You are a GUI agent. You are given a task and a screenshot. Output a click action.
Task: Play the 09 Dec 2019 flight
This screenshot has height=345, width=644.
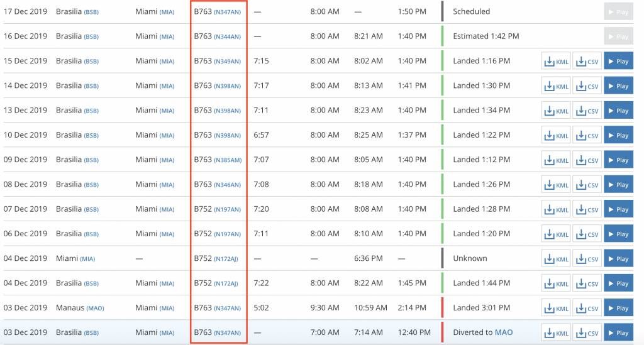point(619,160)
